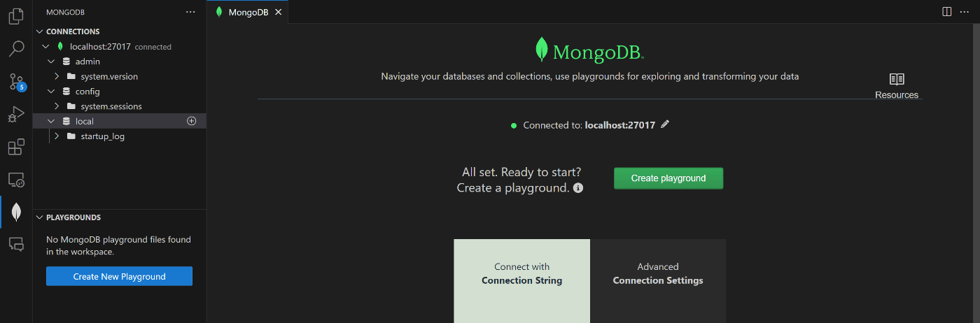Select the admin database row
The height and width of the screenshot is (323, 980).
(x=120, y=62)
